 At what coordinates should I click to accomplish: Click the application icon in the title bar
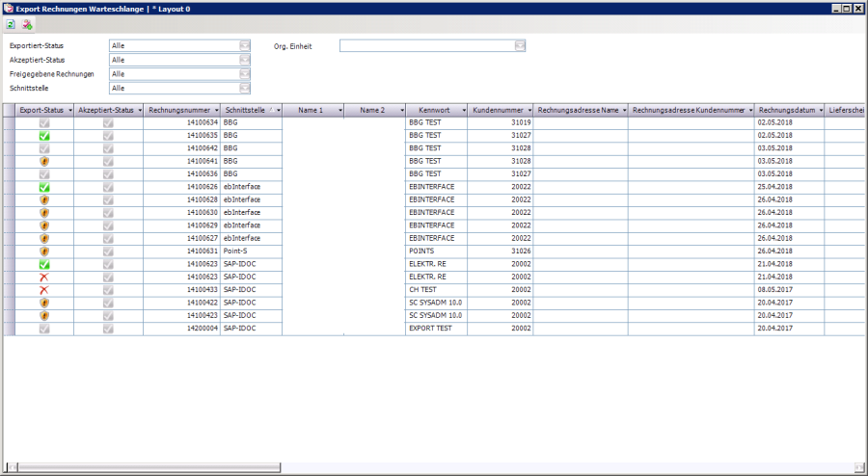coord(9,8)
